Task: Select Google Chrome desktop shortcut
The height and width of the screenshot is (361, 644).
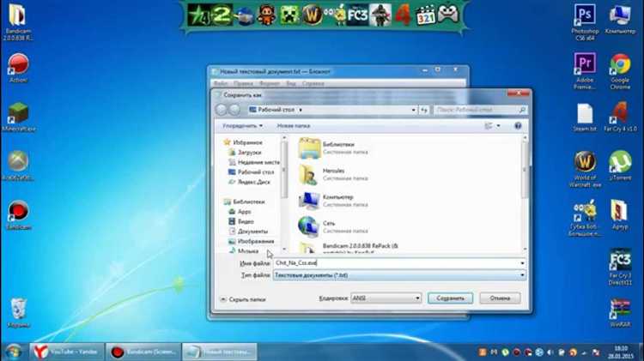Action: 620,71
